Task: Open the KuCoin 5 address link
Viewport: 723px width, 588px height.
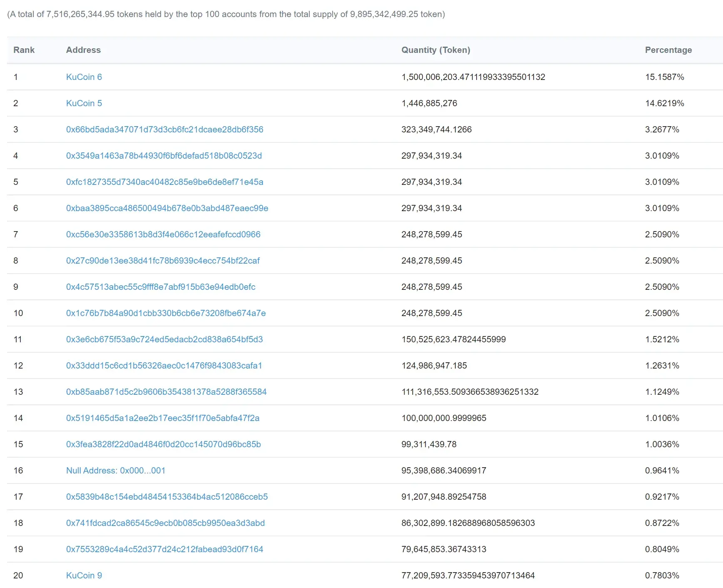Action: [84, 103]
